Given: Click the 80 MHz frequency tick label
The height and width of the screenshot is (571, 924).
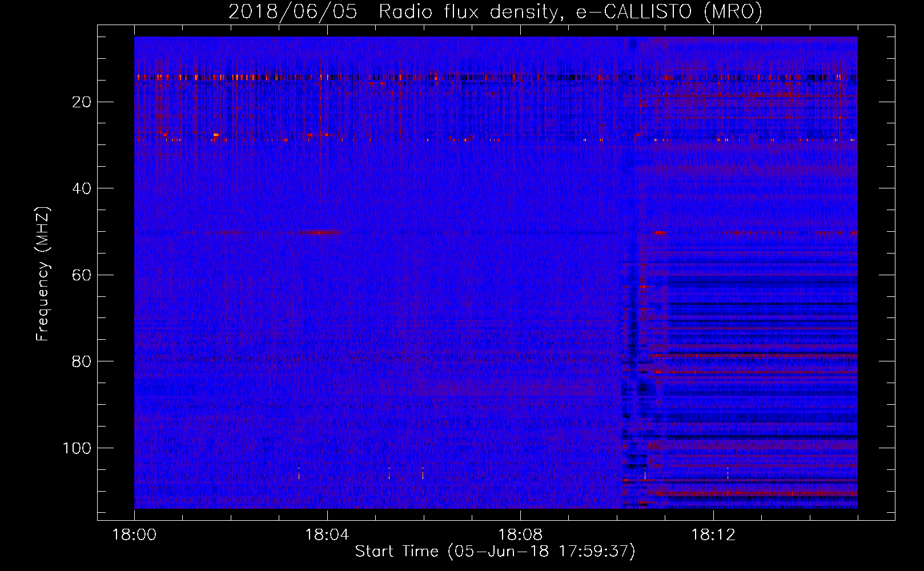Looking at the screenshot, I should click(82, 361).
